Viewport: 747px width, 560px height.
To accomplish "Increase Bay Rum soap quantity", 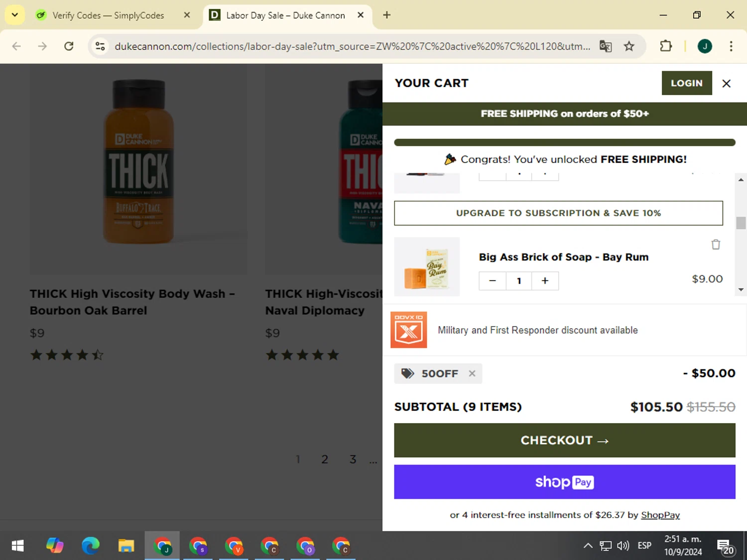I will click(x=545, y=281).
